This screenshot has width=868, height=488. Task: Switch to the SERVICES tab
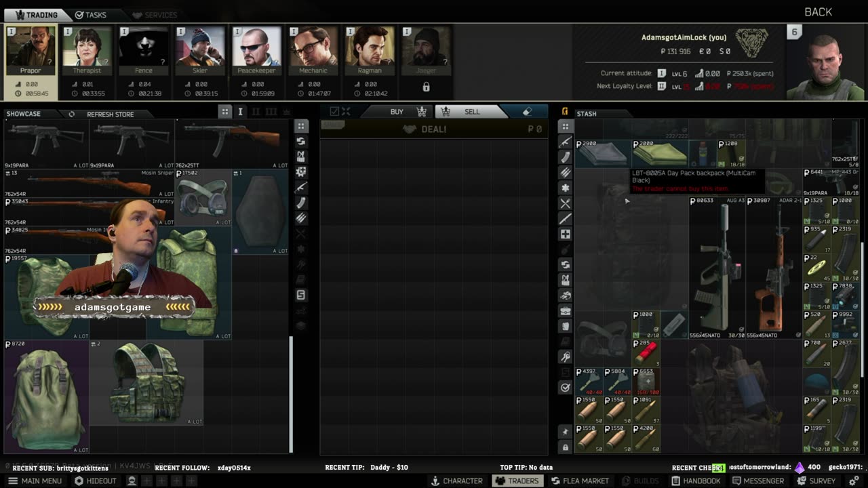(x=155, y=14)
